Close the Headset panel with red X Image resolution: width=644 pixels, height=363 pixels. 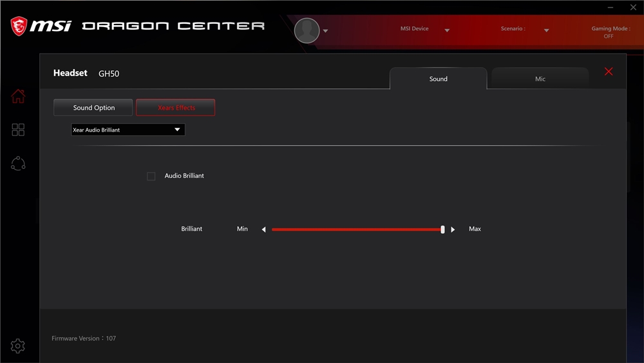609,72
